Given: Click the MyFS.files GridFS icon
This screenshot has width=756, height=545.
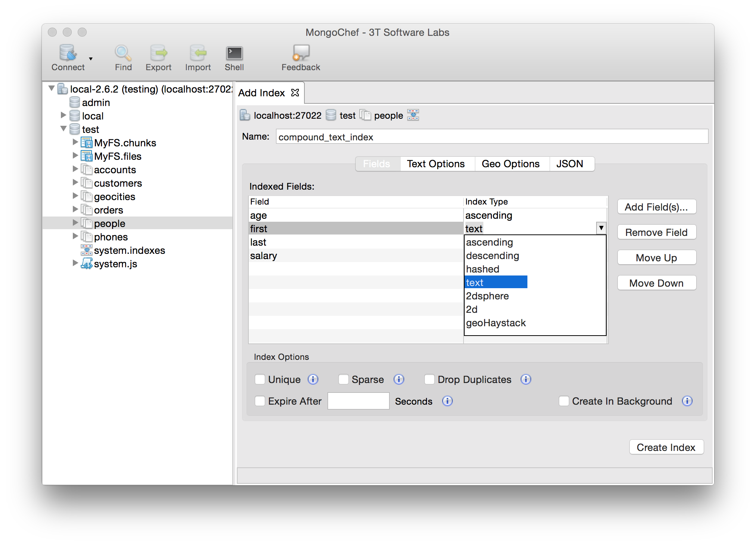Looking at the screenshot, I should tap(87, 156).
